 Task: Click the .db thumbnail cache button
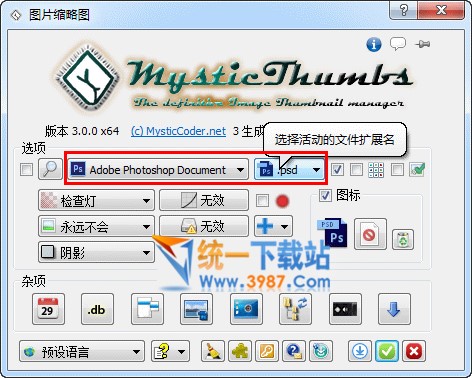tap(97, 309)
